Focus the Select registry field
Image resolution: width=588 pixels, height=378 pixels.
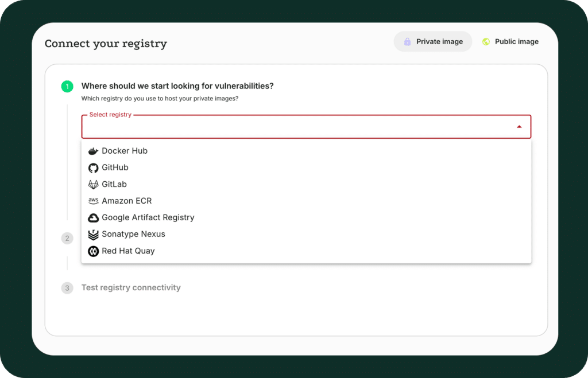(x=306, y=127)
